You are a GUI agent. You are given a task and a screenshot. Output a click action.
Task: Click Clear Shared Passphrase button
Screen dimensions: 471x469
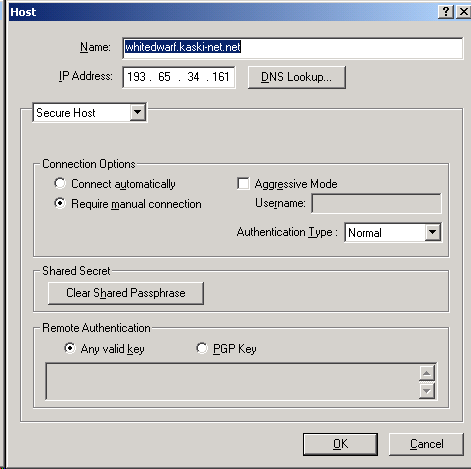pos(126,293)
